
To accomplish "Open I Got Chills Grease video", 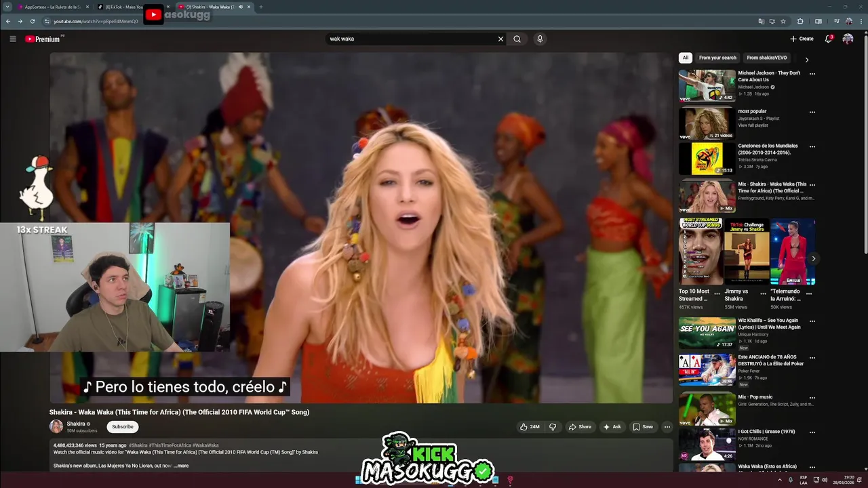I will pyautogui.click(x=707, y=444).
